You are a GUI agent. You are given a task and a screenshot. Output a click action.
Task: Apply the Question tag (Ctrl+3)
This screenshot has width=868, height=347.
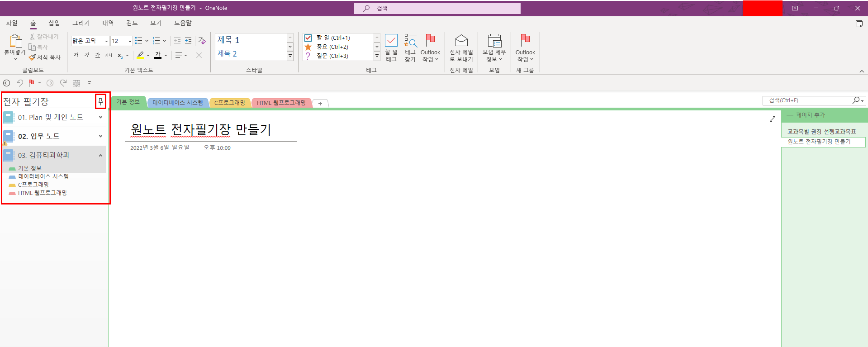pyautogui.click(x=308, y=56)
